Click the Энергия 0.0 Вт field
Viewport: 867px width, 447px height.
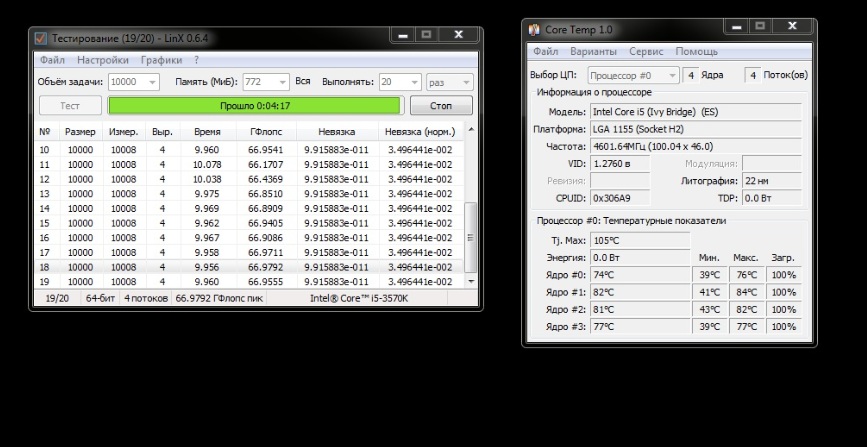point(640,257)
